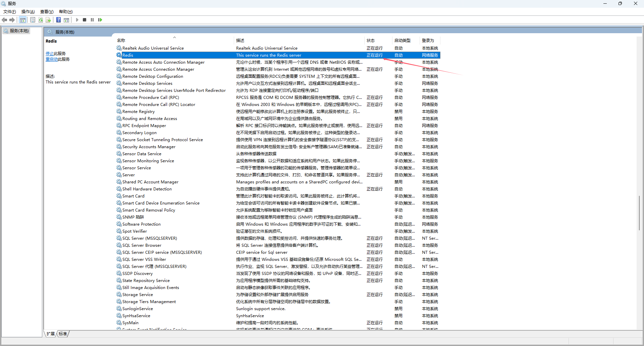Viewport: 644px width, 346px height.
Task: Select 服务(本地) in the left tree
Action: click(x=19, y=31)
